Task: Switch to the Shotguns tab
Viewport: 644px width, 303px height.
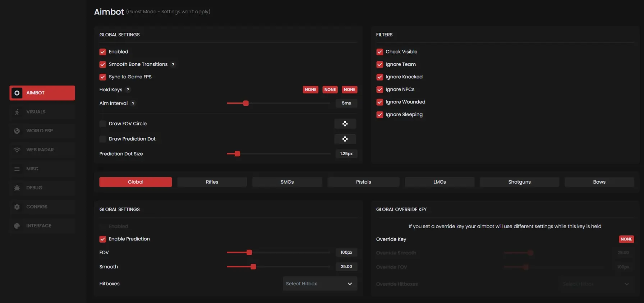Action: 519,182
